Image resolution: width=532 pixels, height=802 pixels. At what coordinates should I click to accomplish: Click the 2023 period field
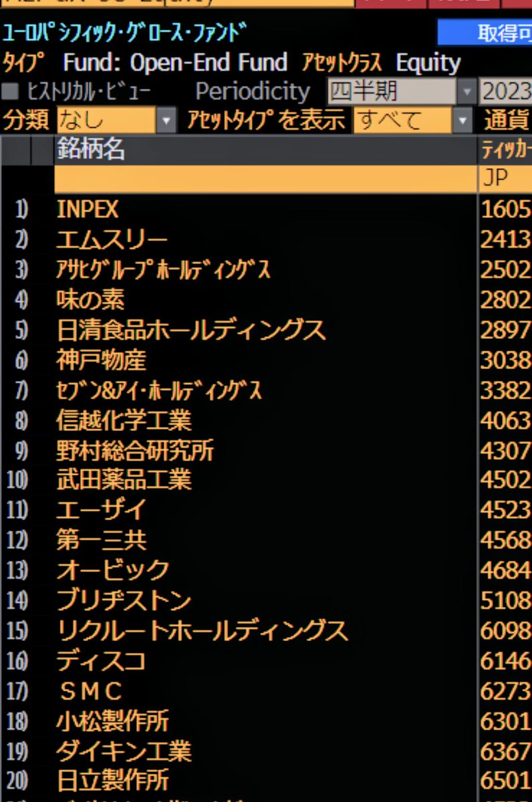click(506, 92)
